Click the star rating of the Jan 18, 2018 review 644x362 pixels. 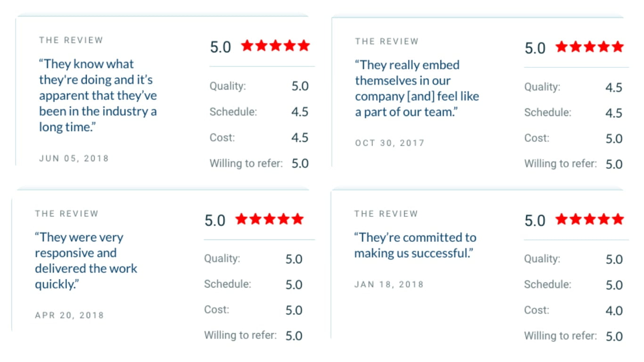(x=590, y=219)
